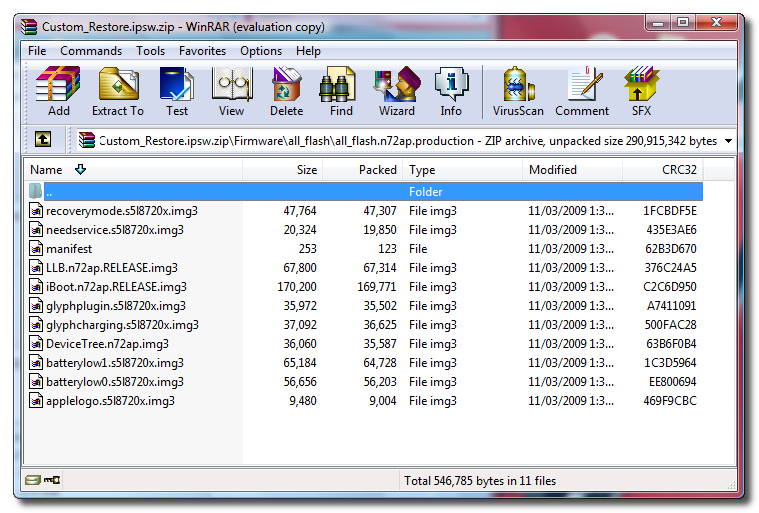Screen dimensions: 759x513
Task: Open the Find binoculars tool
Action: [341, 91]
